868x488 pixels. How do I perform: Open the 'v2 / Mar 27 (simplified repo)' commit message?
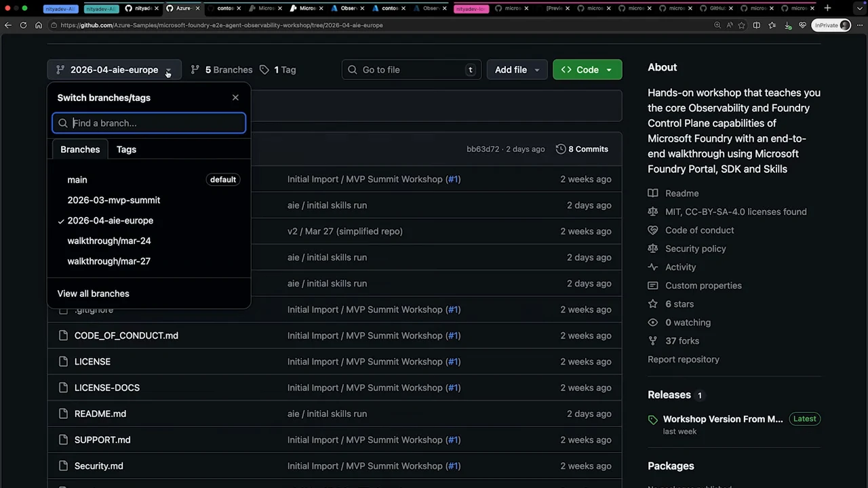pos(345,231)
